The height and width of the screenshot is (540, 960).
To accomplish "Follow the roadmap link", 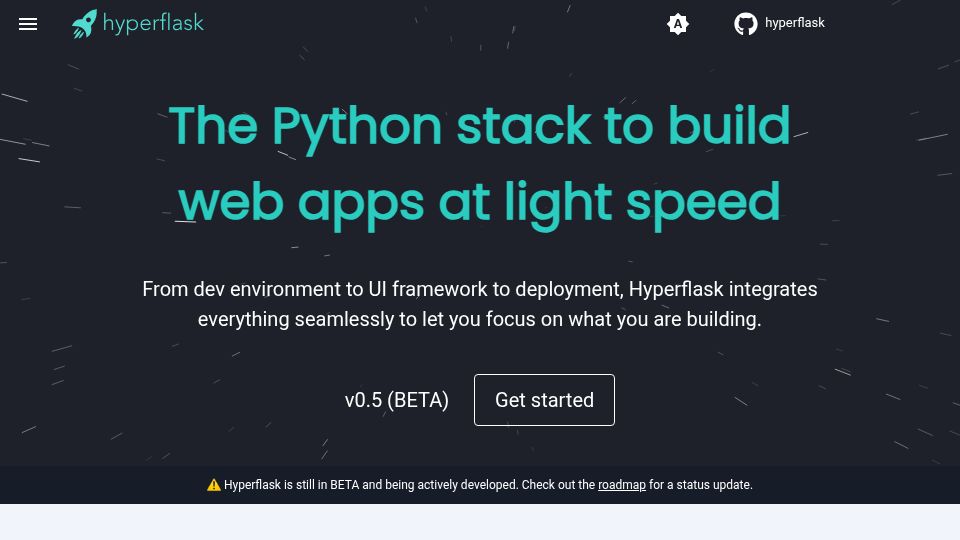I will (621, 485).
